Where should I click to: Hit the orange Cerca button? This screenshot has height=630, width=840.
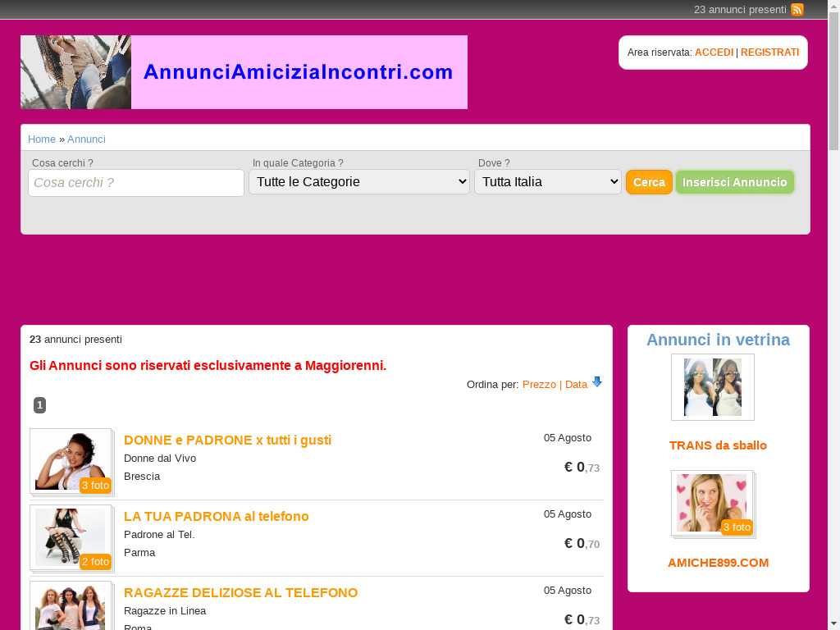(650, 182)
